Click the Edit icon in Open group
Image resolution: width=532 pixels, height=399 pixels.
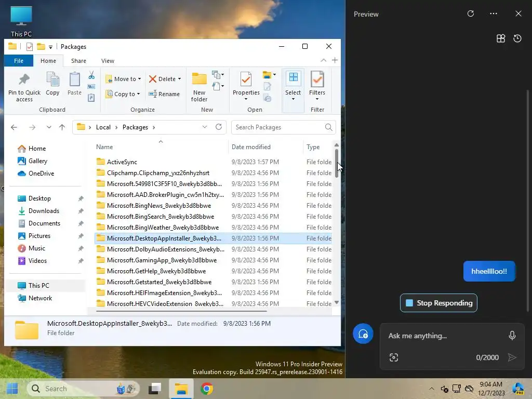pyautogui.click(x=268, y=87)
